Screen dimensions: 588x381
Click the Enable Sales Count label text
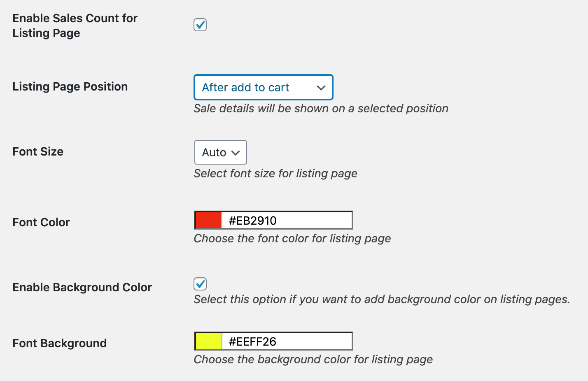tap(75, 25)
